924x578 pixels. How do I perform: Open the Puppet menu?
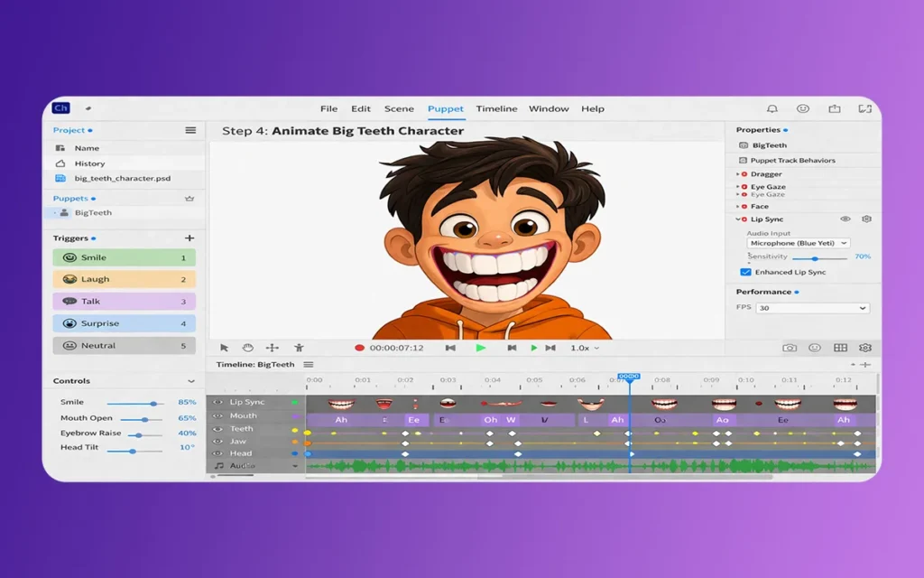(x=446, y=109)
